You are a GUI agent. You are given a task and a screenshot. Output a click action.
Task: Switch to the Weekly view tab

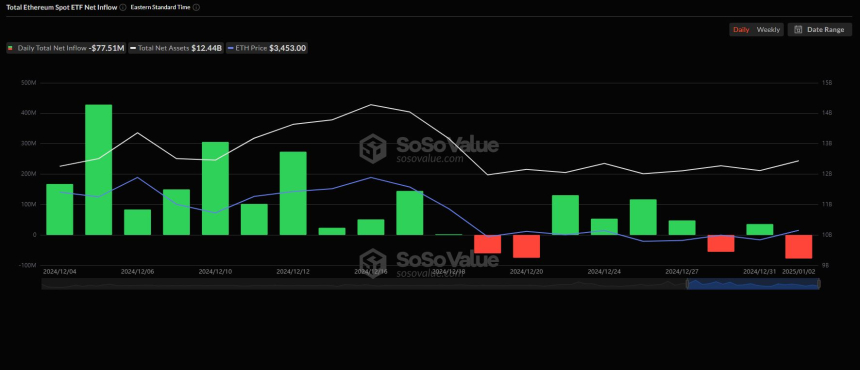click(x=768, y=30)
